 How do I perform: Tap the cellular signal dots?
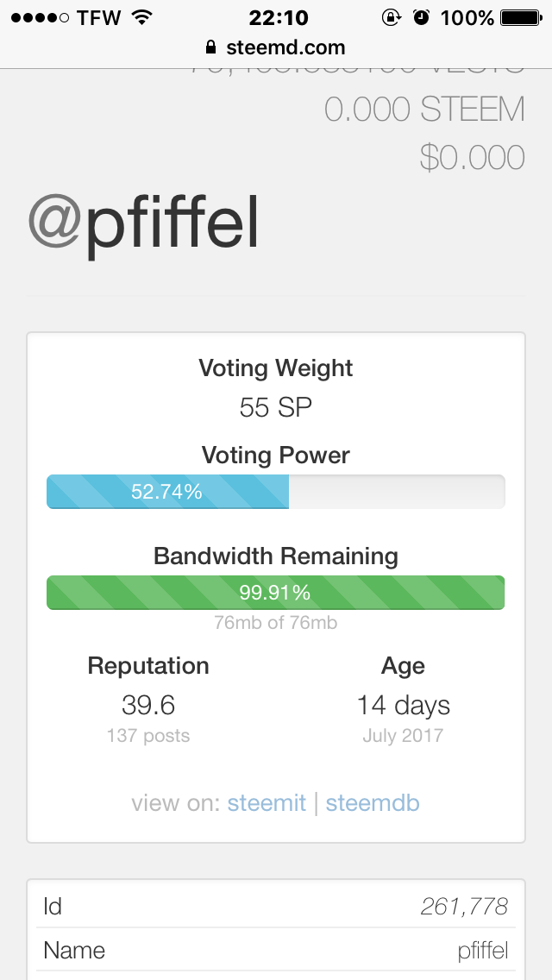[x=40, y=18]
